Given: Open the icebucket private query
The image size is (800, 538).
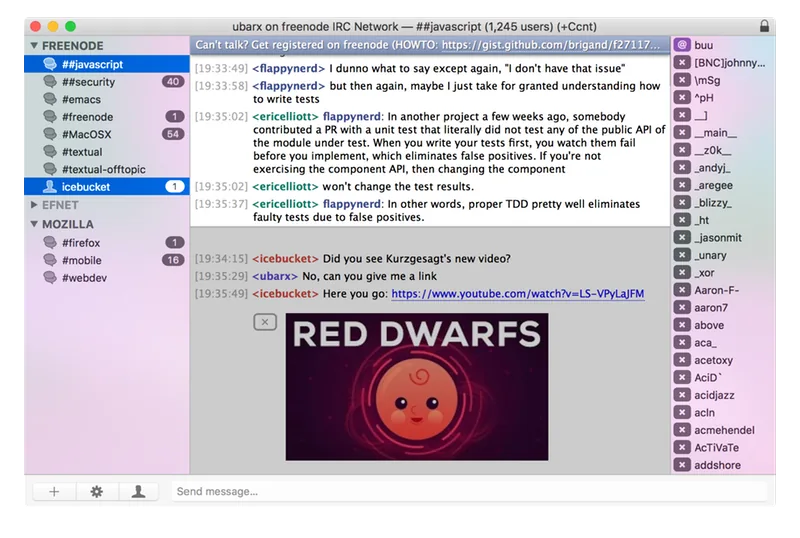Looking at the screenshot, I should tap(107, 187).
